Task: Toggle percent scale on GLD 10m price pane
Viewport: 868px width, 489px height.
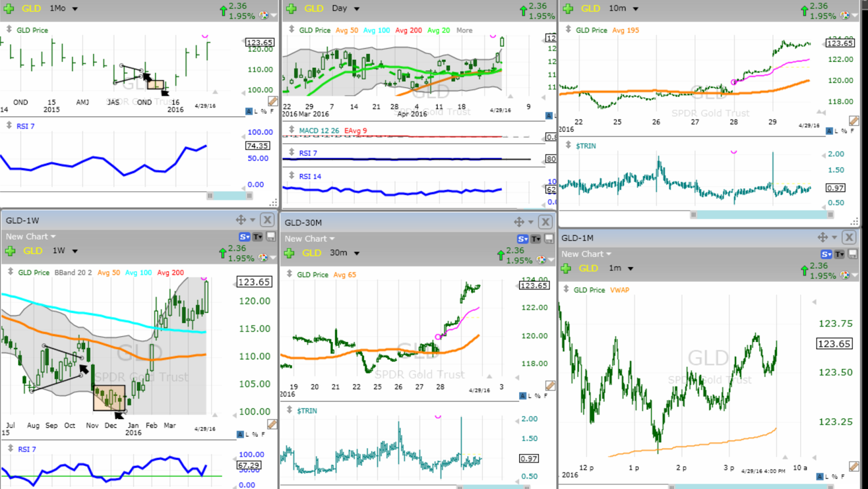Action: (844, 131)
